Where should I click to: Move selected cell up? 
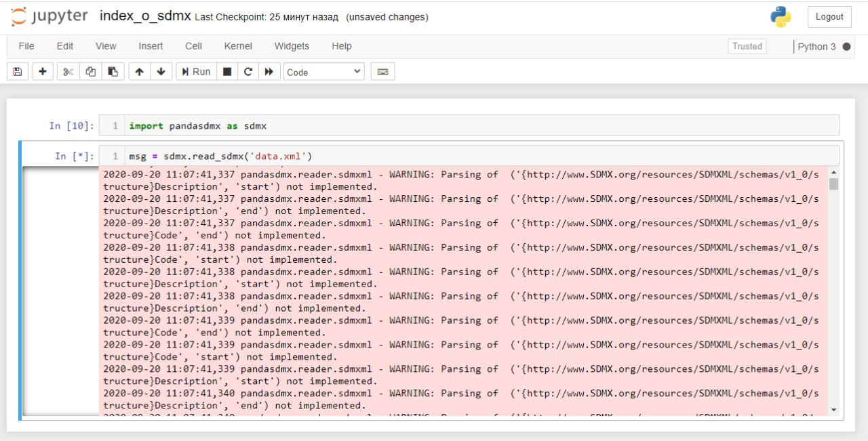[139, 72]
